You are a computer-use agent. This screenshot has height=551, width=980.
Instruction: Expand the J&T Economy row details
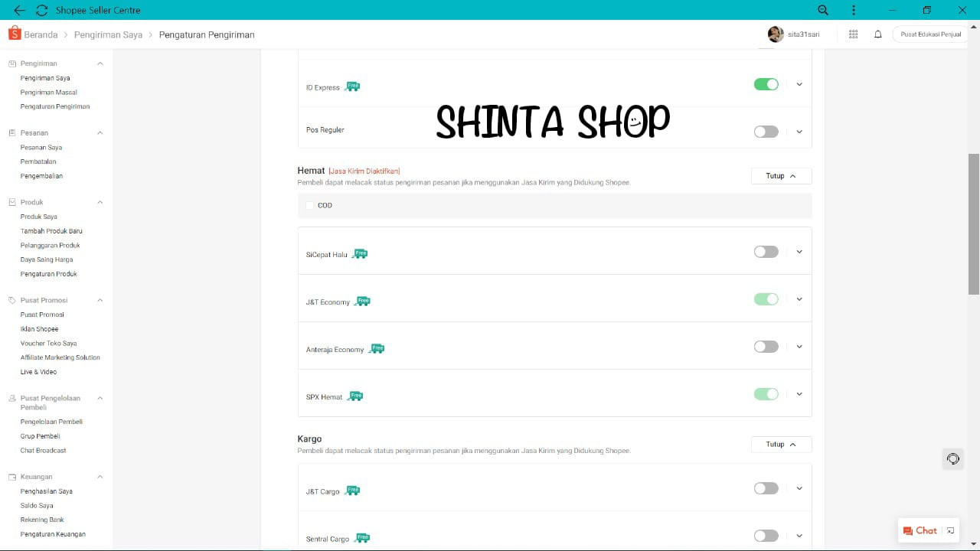(x=799, y=299)
